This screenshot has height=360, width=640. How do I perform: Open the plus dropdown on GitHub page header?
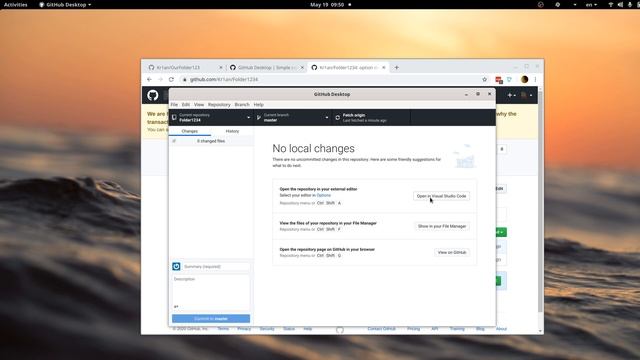[x=511, y=95]
